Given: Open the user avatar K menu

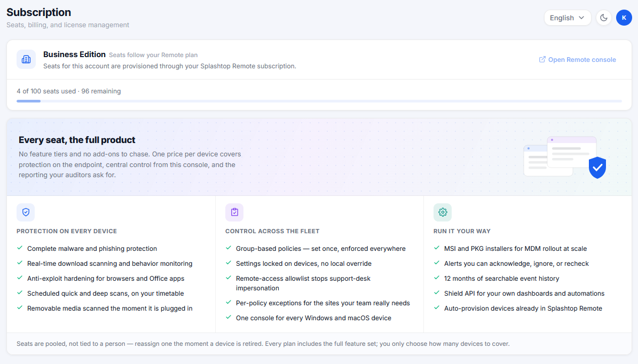Looking at the screenshot, I should tap(624, 18).
